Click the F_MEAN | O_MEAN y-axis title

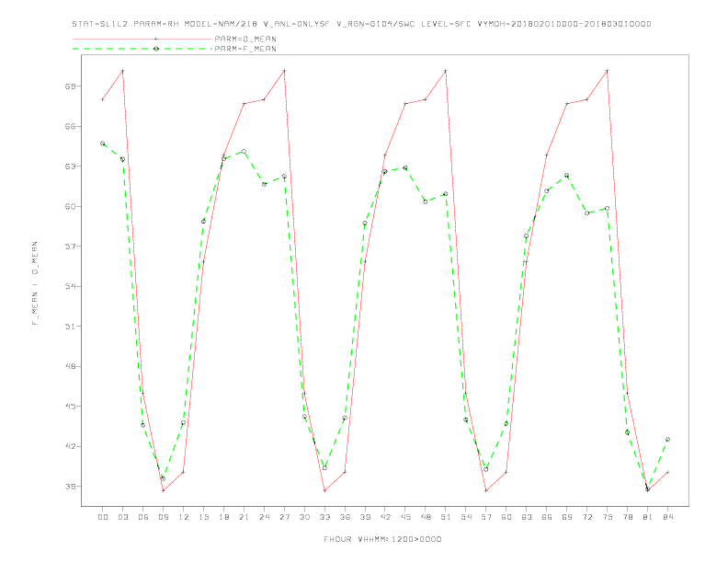pos(35,283)
